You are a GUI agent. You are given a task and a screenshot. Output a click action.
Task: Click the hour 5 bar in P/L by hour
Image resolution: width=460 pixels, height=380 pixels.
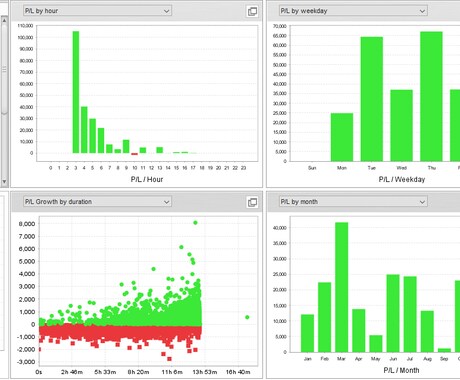tap(93, 136)
